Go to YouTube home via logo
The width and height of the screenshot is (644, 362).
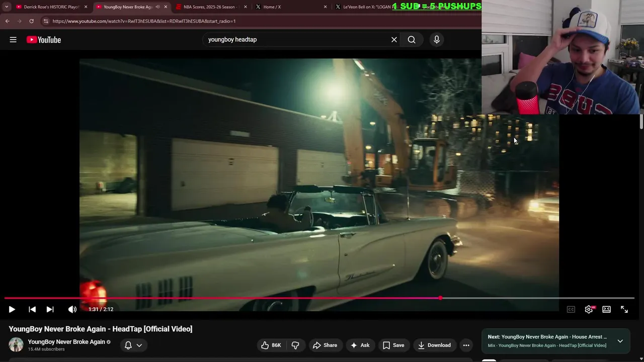point(44,40)
